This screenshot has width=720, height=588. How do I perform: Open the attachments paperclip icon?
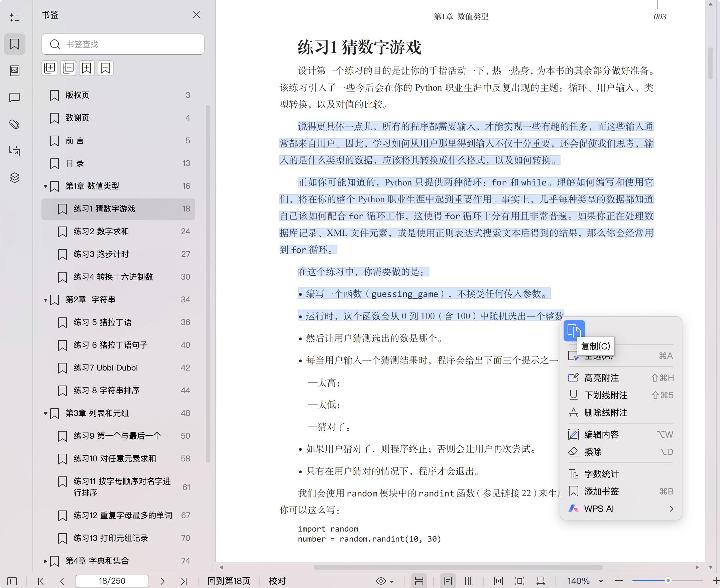point(15,124)
